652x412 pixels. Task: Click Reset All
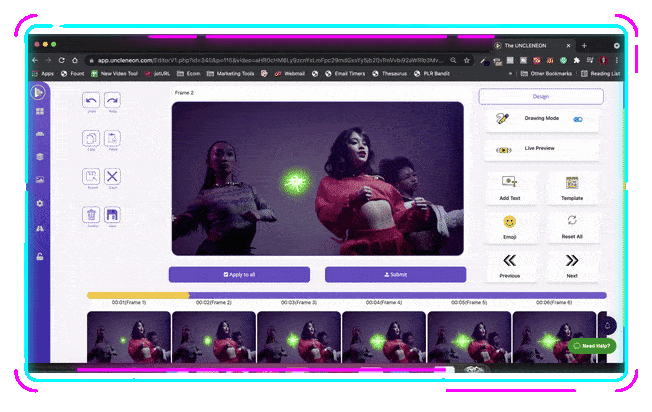[572, 227]
